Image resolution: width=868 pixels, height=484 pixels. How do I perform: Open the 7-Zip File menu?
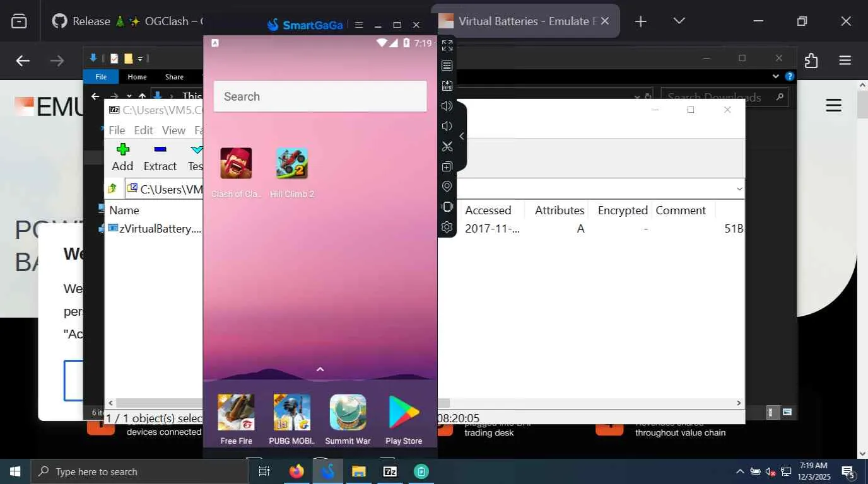[x=117, y=130]
